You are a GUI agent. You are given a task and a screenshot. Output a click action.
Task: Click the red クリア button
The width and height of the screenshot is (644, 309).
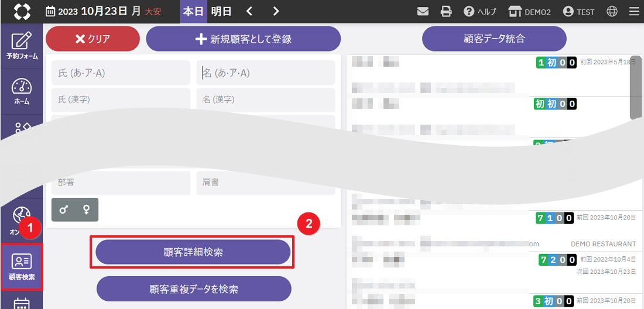coord(93,39)
